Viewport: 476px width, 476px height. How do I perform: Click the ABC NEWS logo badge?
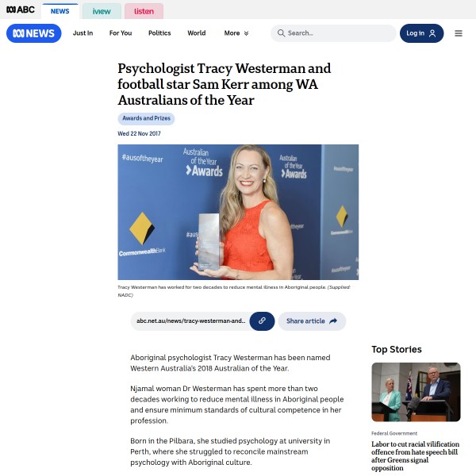(x=33, y=33)
